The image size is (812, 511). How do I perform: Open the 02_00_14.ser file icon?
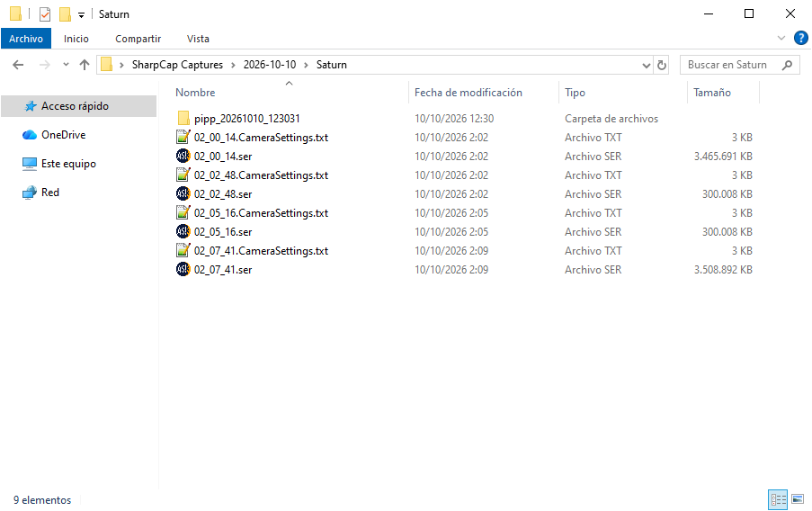[x=183, y=156]
